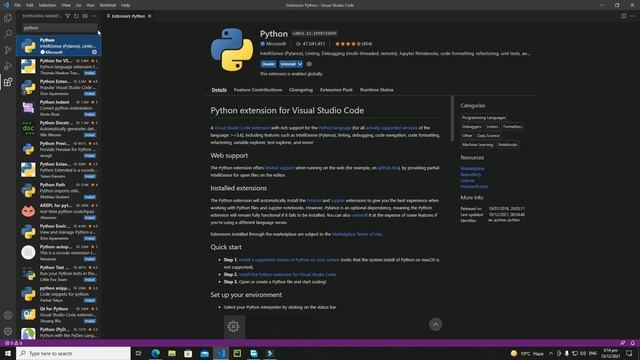Click the details page vertical scrollbar
640x360 pixels.
[x=452, y=119]
